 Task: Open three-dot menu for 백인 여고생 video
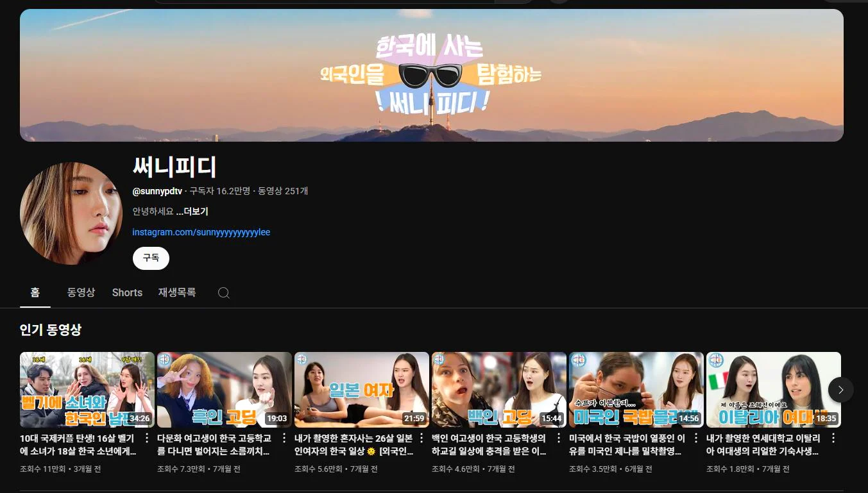click(559, 439)
